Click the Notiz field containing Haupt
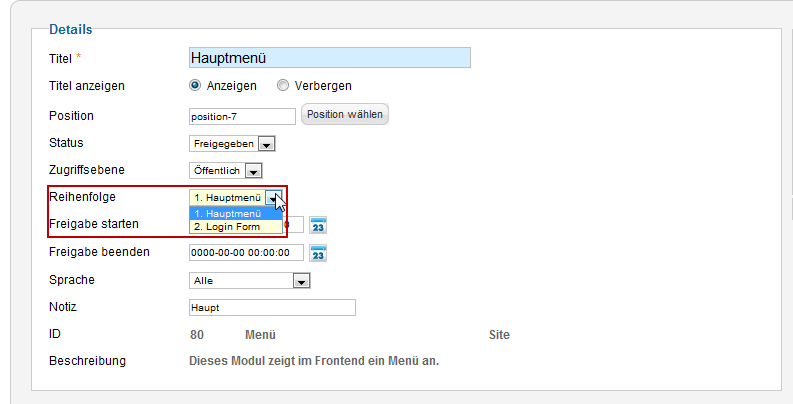The width and height of the screenshot is (793, 404). tap(272, 307)
